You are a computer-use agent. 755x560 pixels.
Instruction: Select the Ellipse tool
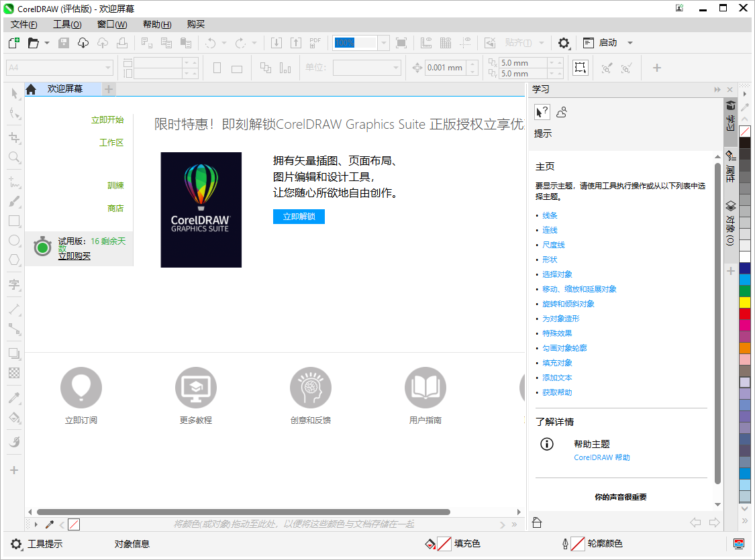[15, 240]
